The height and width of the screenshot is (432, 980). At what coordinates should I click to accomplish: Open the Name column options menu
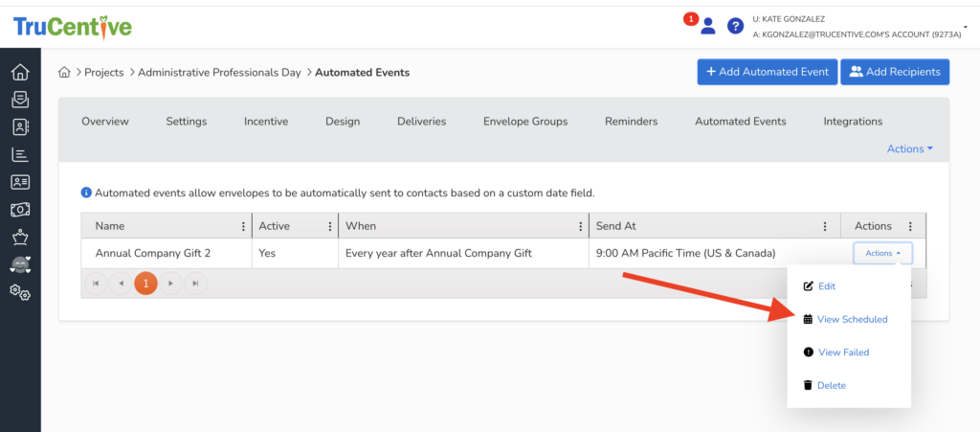242,227
